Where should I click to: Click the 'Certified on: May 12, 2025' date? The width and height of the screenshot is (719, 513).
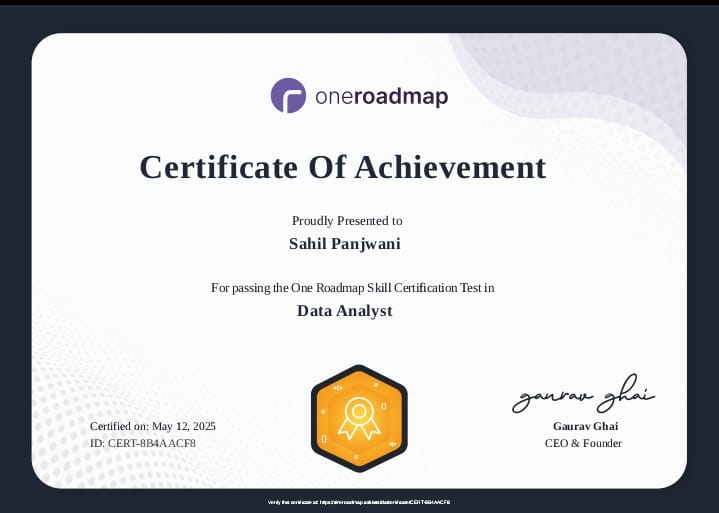(x=153, y=426)
